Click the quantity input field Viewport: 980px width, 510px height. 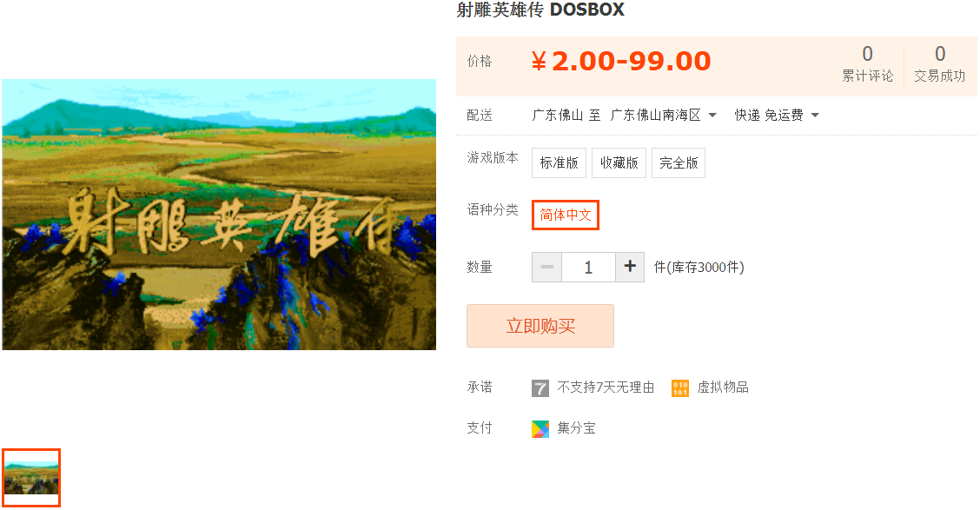pyautogui.click(x=588, y=267)
